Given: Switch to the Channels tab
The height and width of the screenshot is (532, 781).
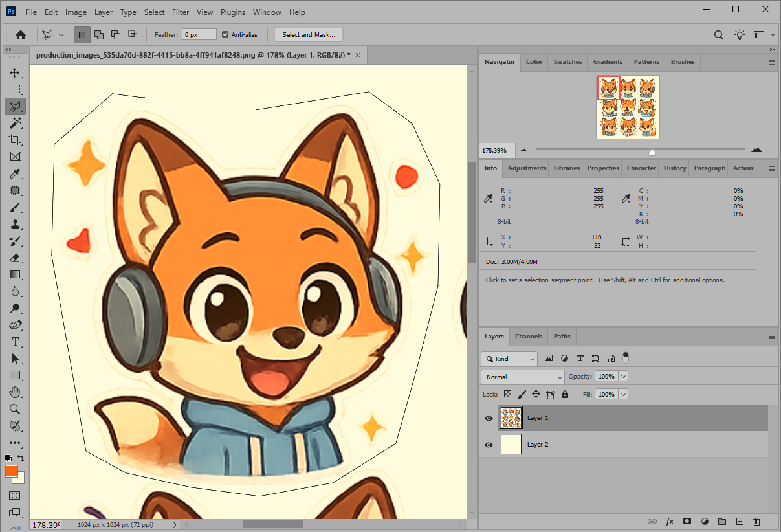Looking at the screenshot, I should [x=529, y=337].
